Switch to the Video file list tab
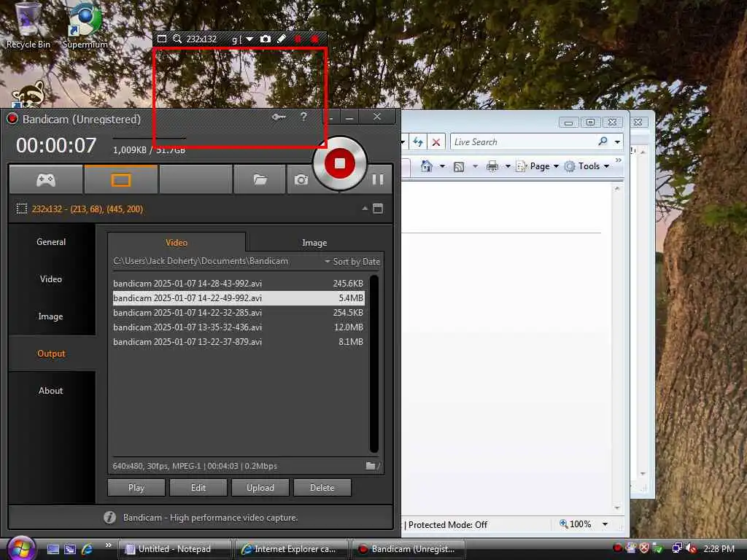 [x=177, y=242]
